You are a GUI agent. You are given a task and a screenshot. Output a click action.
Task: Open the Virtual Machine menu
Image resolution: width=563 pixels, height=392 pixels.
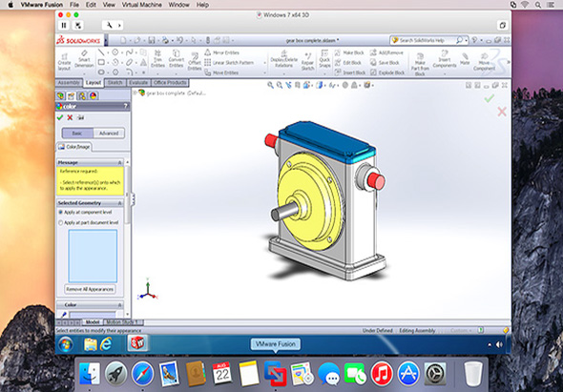click(x=142, y=5)
